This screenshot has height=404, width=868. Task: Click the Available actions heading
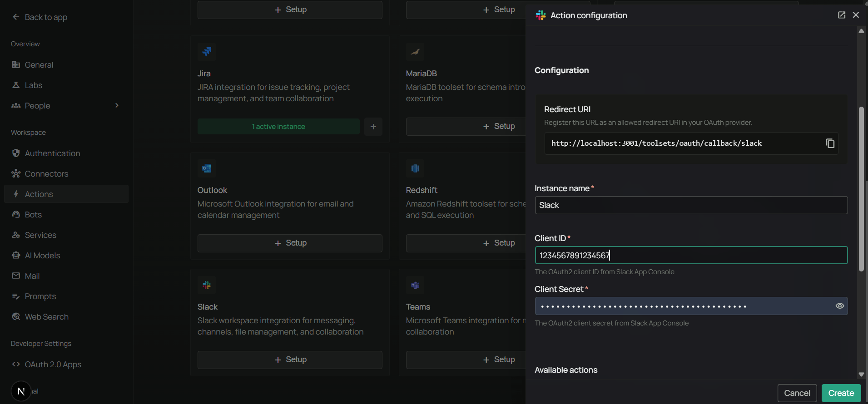pos(566,370)
